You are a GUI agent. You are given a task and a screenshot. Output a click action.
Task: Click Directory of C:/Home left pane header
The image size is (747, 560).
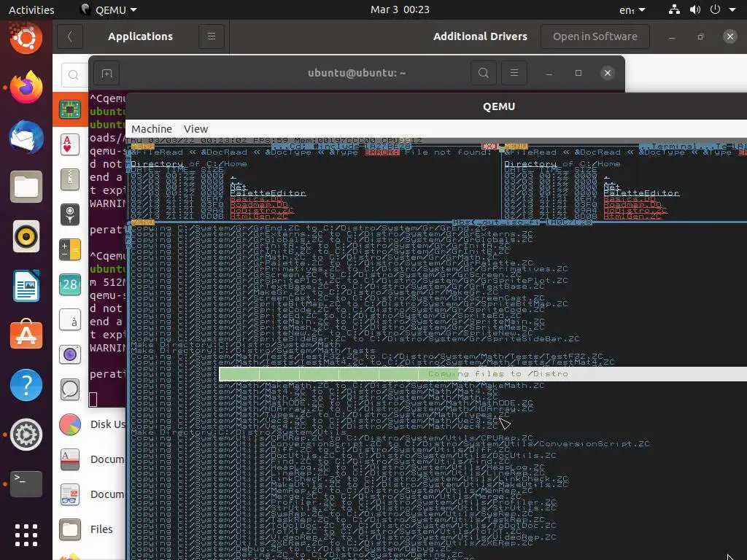pos(189,164)
